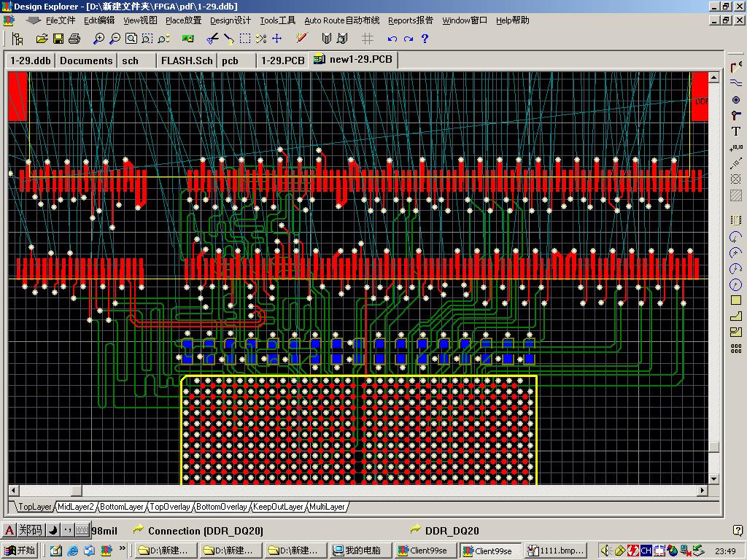Open the Design Explorer down-arrow menu
Image resolution: width=747 pixels, height=560 pixels.
click(x=33, y=20)
